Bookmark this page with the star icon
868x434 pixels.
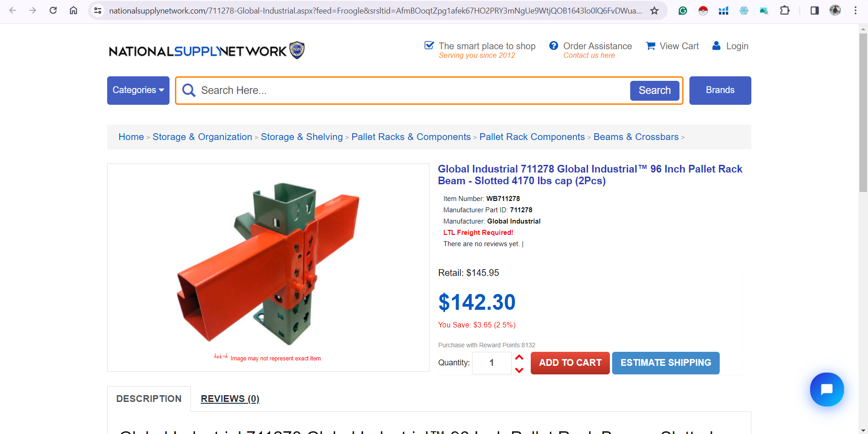click(x=654, y=10)
